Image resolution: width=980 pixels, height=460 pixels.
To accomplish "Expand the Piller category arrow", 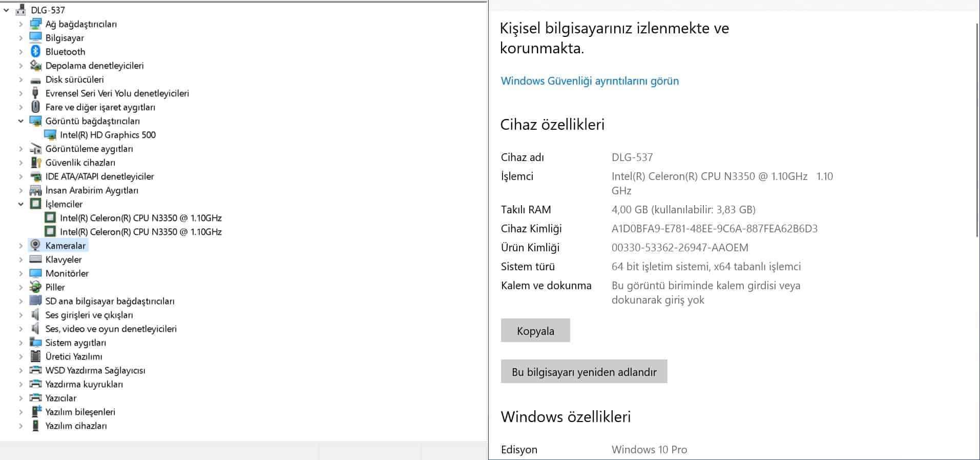I will click(20, 287).
